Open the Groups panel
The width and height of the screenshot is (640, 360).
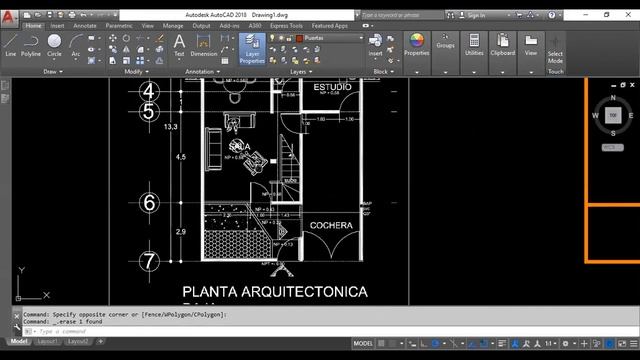(x=445, y=42)
